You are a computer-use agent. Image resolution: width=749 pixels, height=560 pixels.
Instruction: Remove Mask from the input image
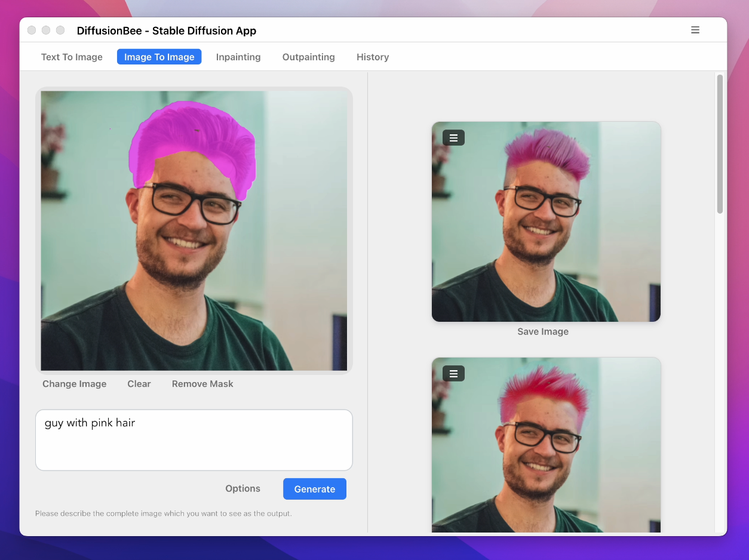[202, 384]
